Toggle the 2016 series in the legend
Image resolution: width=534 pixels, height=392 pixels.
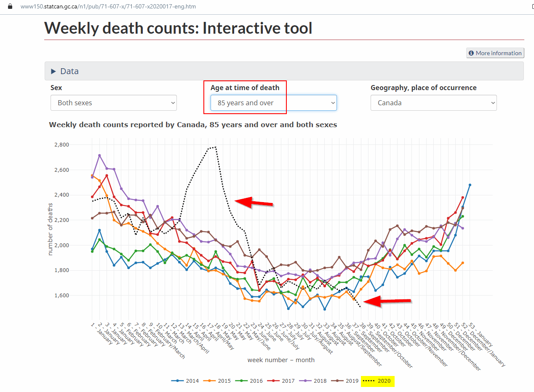pos(249,381)
